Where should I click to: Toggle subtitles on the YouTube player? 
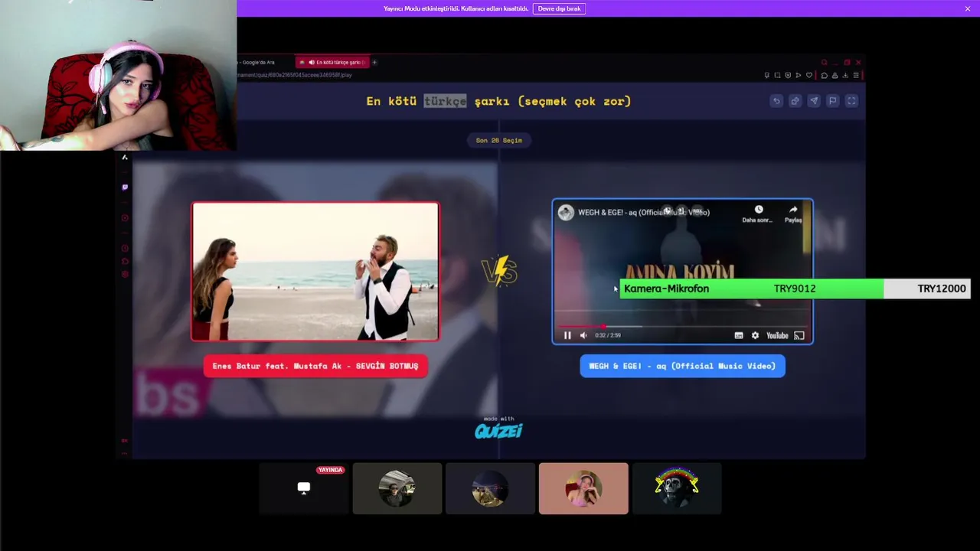739,335
